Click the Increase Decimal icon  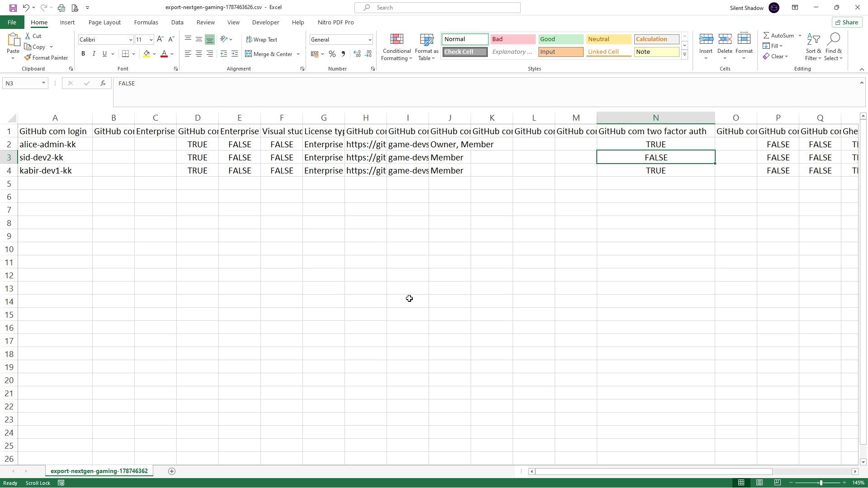click(357, 54)
